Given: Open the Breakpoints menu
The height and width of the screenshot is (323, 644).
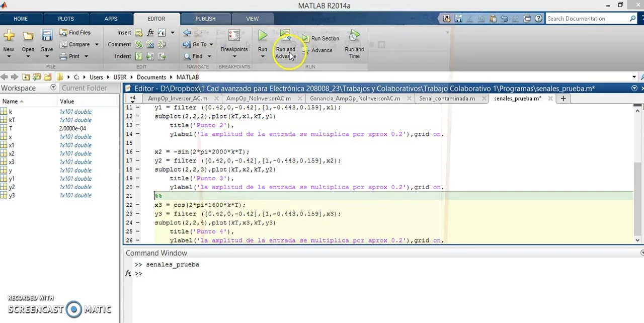Looking at the screenshot, I should click(234, 44).
